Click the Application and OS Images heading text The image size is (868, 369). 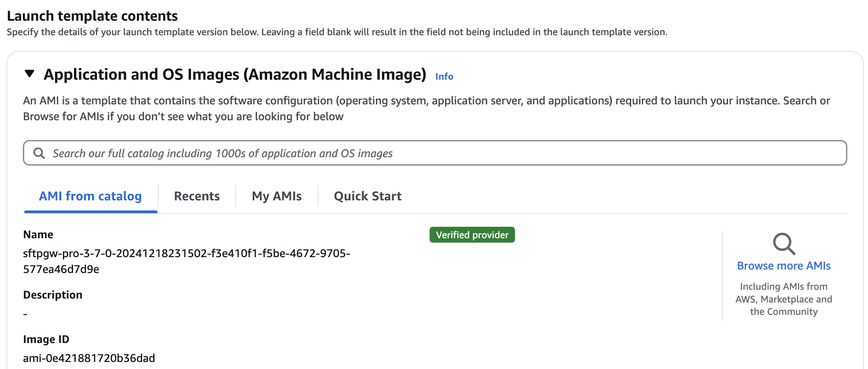[x=235, y=75]
